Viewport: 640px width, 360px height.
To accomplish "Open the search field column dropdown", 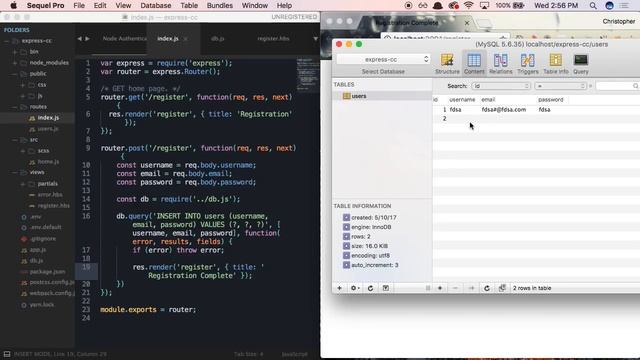I will point(500,86).
